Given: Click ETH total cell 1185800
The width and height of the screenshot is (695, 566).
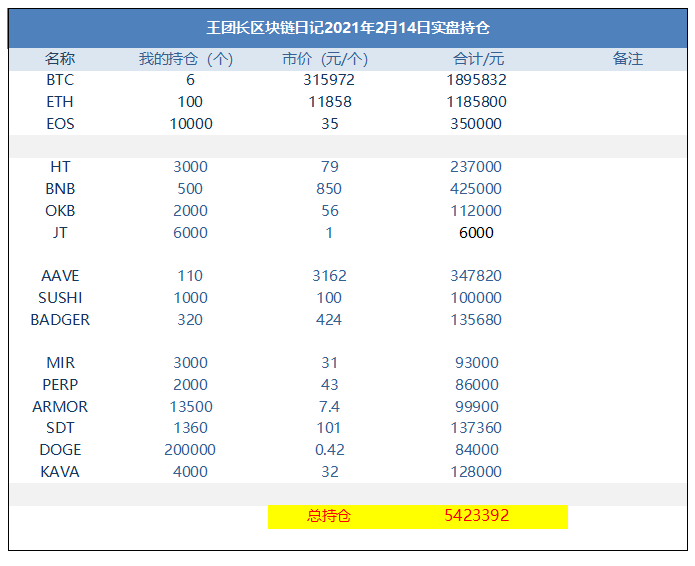Looking at the screenshot, I should [x=476, y=102].
